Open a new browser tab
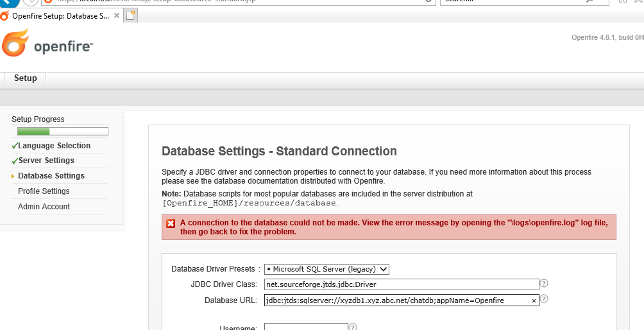 (x=131, y=15)
